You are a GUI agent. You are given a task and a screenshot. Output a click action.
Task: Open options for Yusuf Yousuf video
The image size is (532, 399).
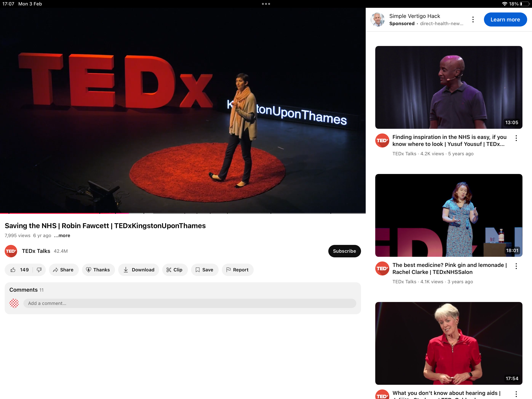click(516, 138)
